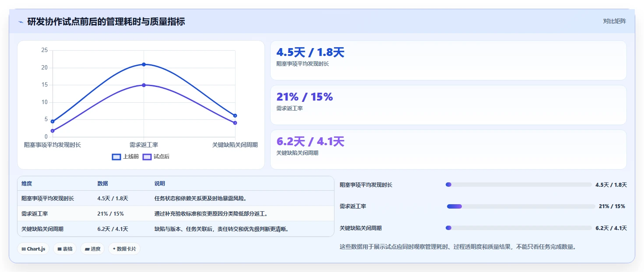The image size is (644, 272).
Task: Toggle the 试点后 dataset in the chart legend
Action: coord(156,157)
